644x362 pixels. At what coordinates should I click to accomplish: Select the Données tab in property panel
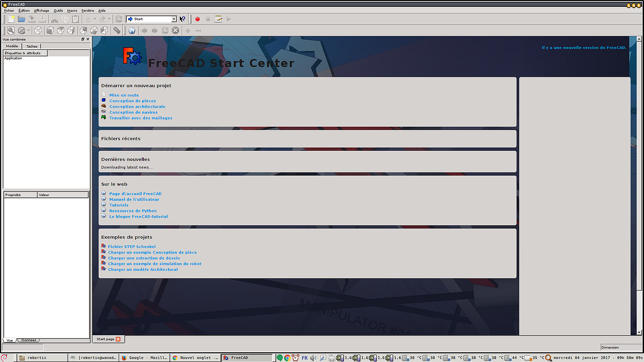[29, 340]
